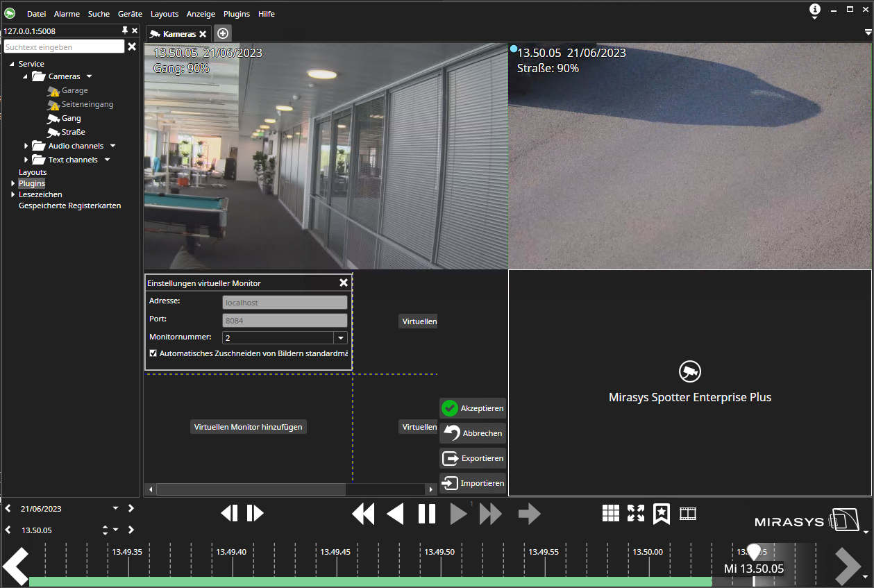Step one frame backward
Screen dimensions: 874x588
[x=229, y=513]
